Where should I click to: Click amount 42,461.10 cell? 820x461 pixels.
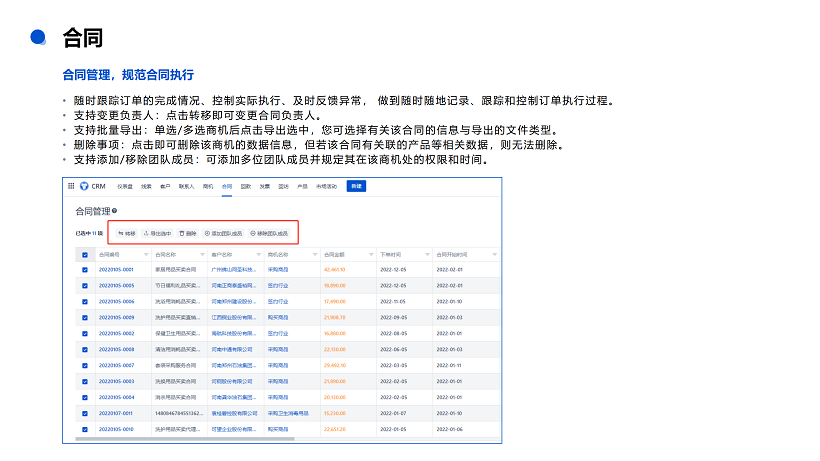334,270
